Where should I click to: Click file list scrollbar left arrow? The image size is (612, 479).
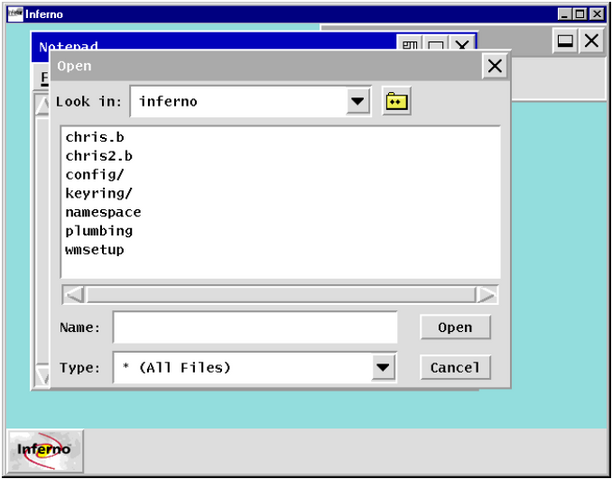[x=74, y=295]
